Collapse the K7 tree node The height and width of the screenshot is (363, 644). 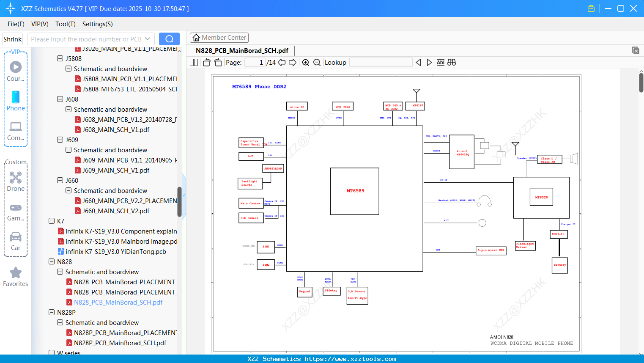tap(52, 221)
